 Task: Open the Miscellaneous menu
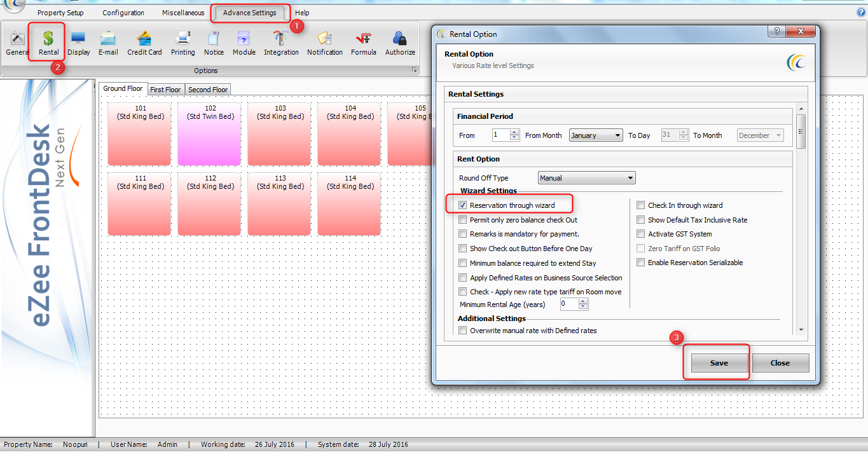[x=183, y=13]
